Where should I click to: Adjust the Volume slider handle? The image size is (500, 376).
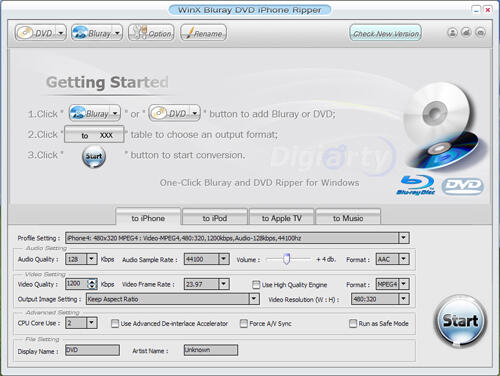click(286, 259)
